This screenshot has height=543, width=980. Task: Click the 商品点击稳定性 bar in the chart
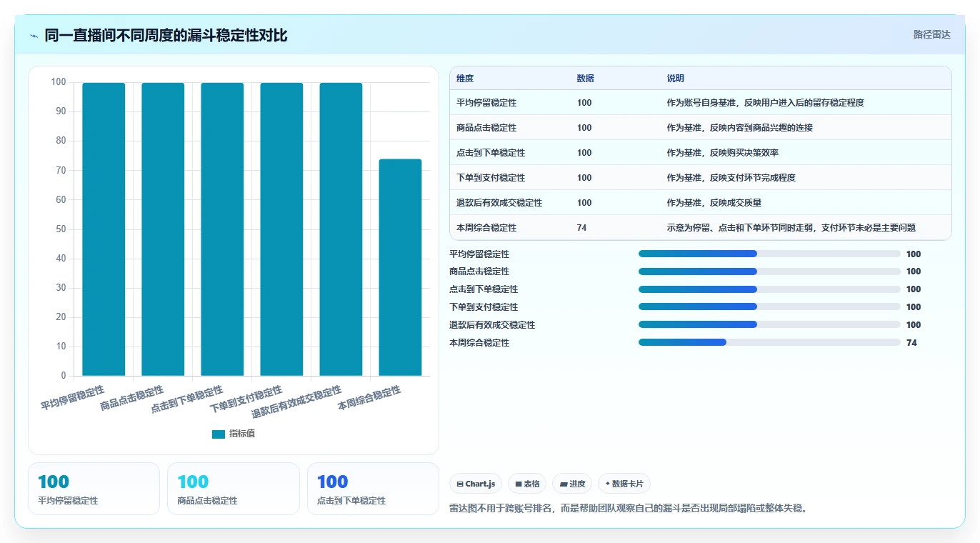[163, 229]
